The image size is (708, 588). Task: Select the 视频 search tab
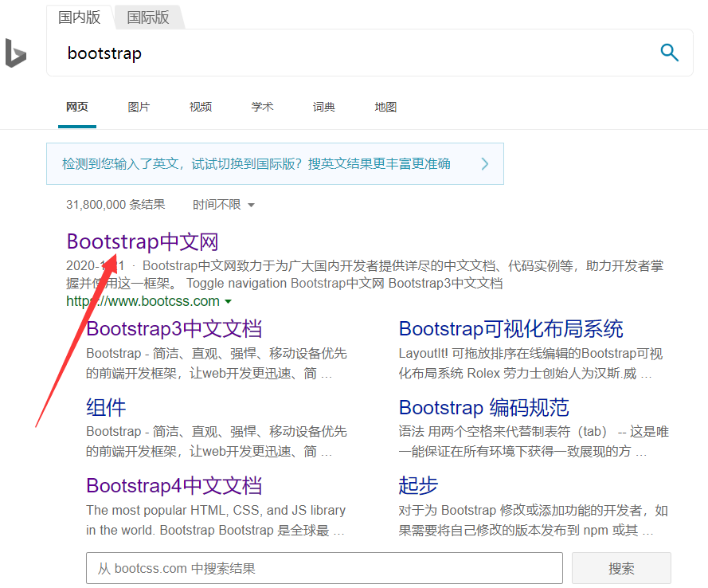(x=201, y=107)
